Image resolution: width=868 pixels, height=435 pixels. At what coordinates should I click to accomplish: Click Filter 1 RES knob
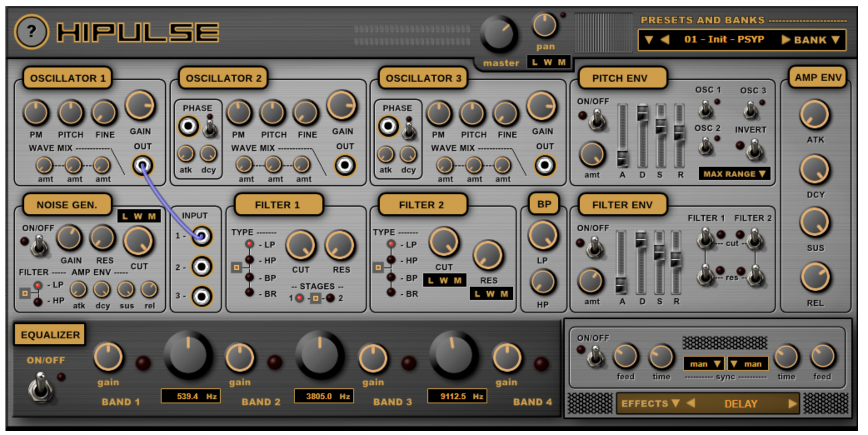(x=340, y=246)
